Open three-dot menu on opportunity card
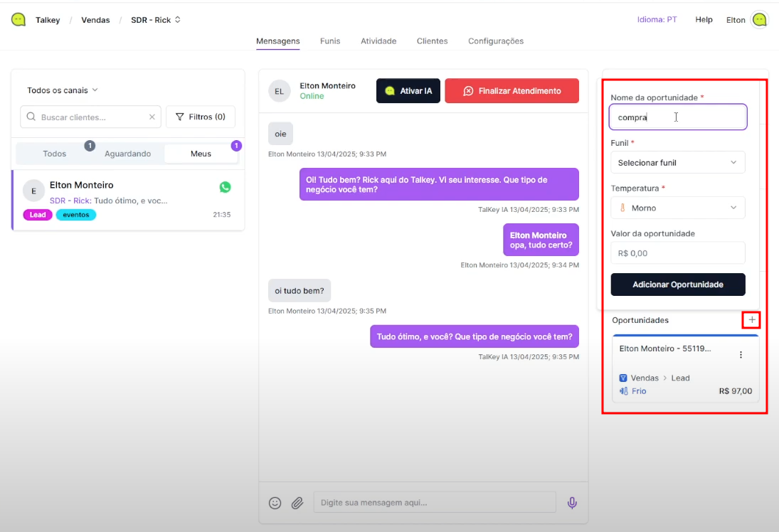 click(741, 354)
